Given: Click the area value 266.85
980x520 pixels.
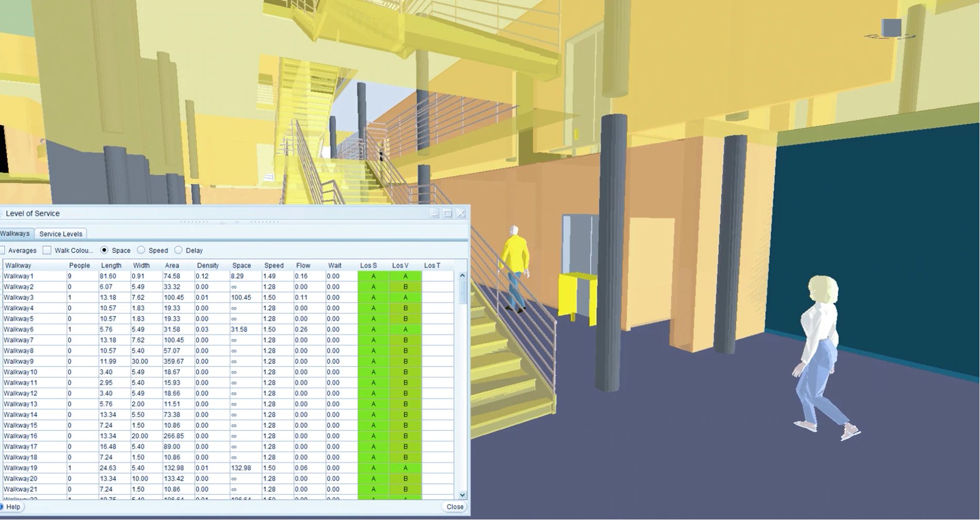Looking at the screenshot, I should 174,436.
